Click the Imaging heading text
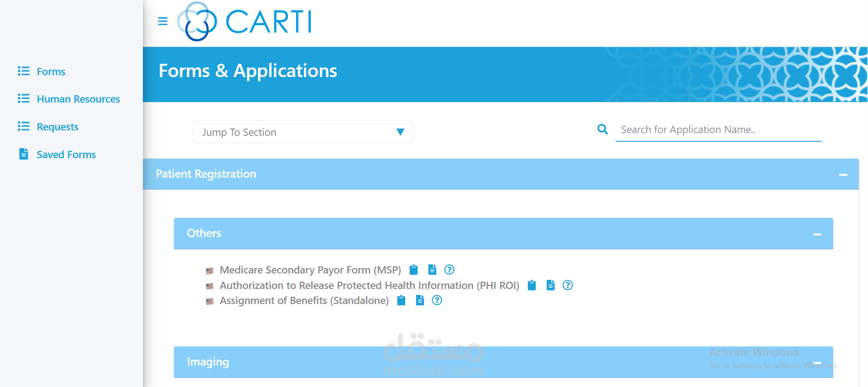The image size is (868, 387). 208,362
